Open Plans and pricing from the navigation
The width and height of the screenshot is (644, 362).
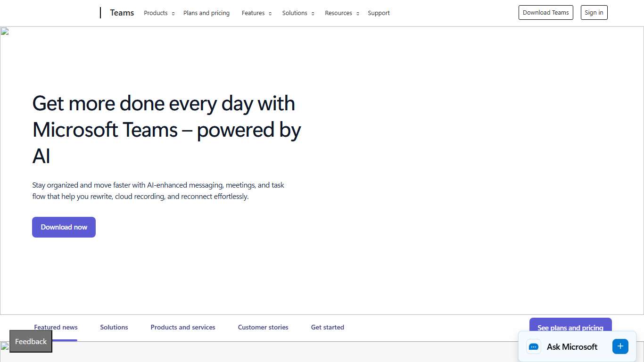[x=206, y=13]
